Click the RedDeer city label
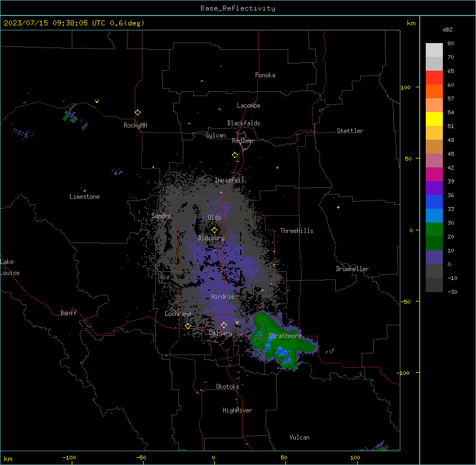The height and width of the screenshot is (465, 476). (243, 141)
